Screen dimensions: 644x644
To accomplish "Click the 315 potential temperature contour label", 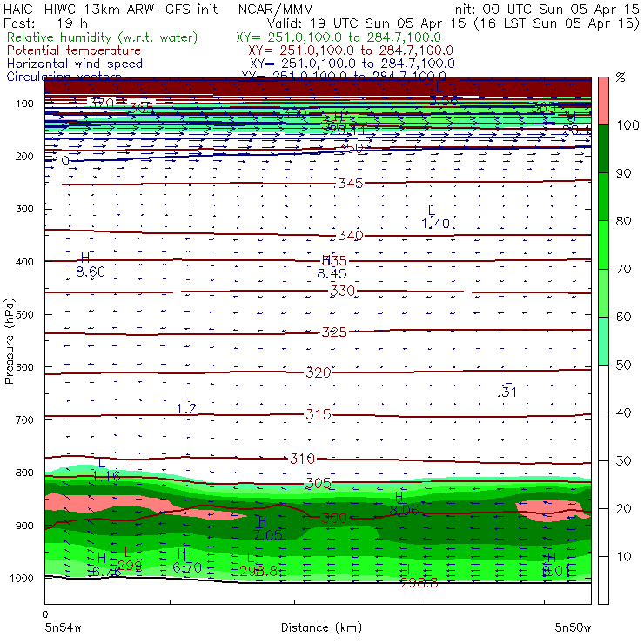I will point(318,414).
